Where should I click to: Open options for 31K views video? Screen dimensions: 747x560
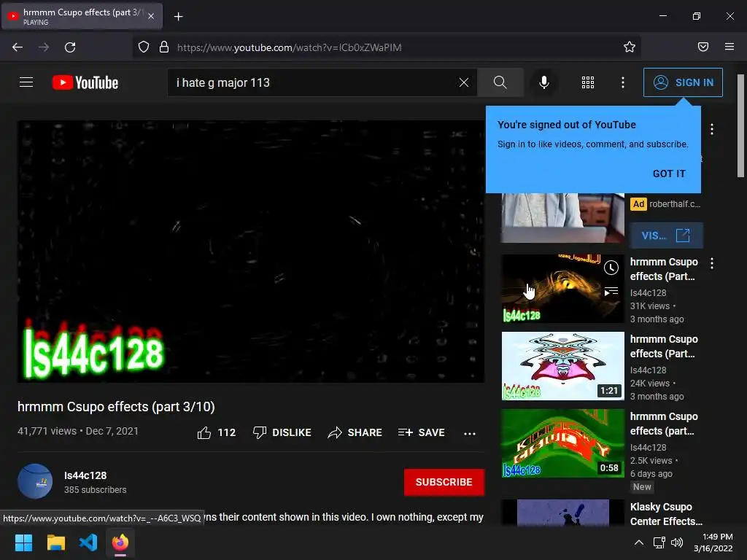[x=712, y=263]
